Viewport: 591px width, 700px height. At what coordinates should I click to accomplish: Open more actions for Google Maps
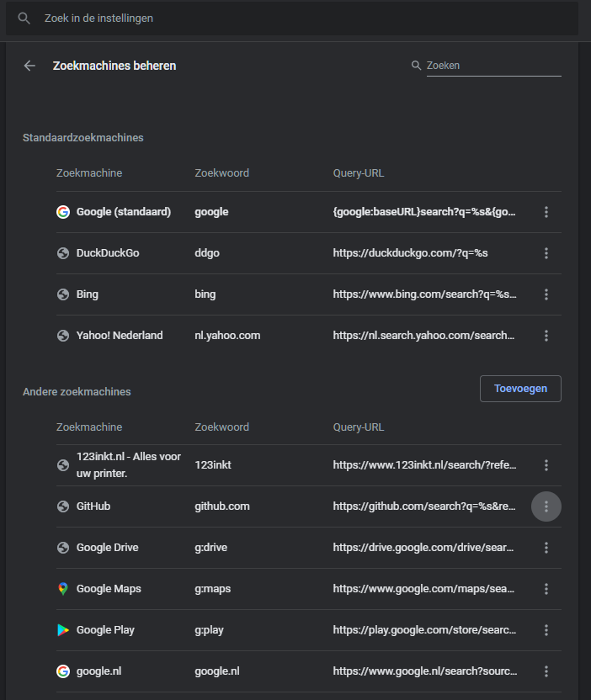click(x=546, y=589)
